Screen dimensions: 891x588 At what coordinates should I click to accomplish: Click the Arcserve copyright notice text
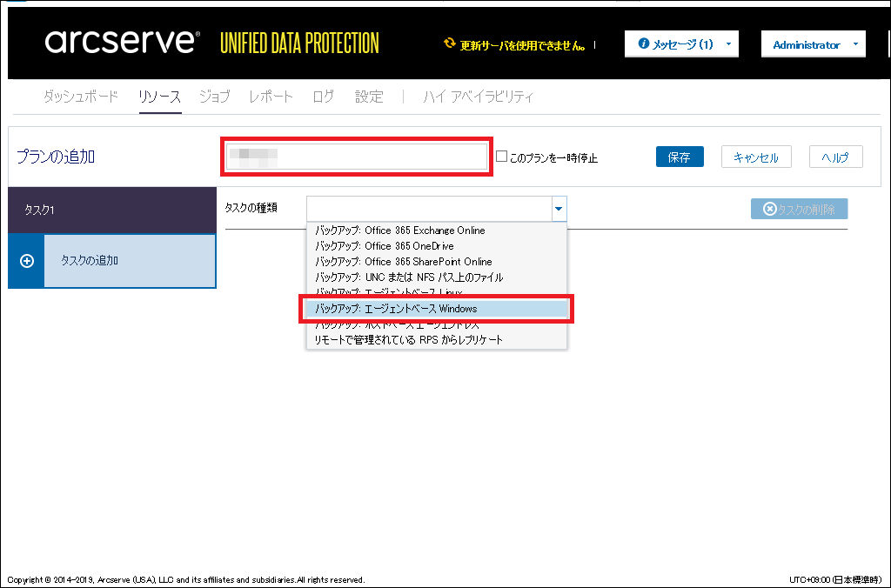[186, 580]
